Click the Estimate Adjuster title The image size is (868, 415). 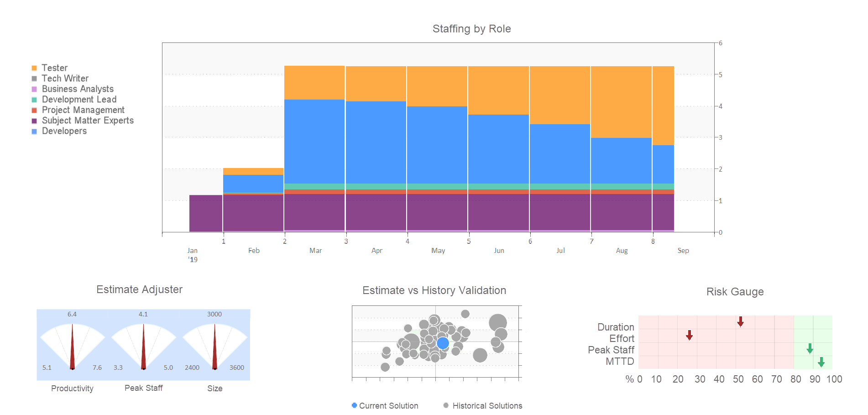click(139, 289)
